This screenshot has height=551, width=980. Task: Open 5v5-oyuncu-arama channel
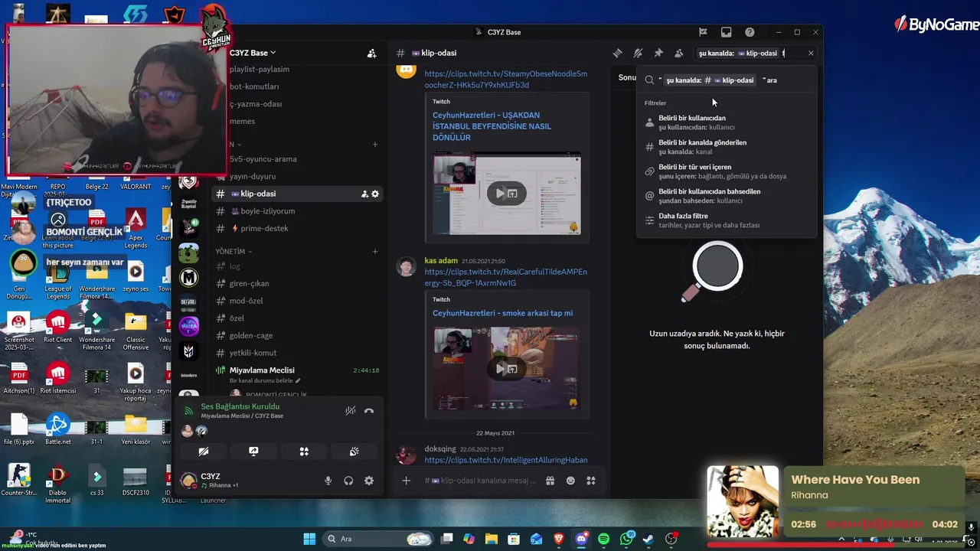point(263,159)
